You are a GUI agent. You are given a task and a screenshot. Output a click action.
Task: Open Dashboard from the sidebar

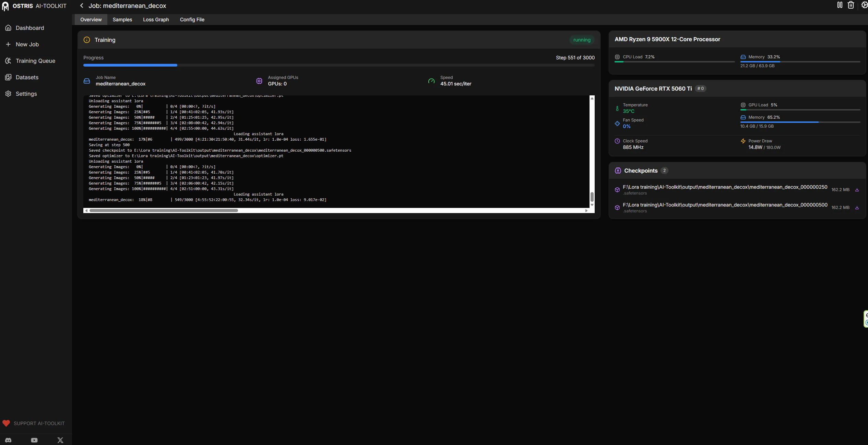tap(29, 28)
